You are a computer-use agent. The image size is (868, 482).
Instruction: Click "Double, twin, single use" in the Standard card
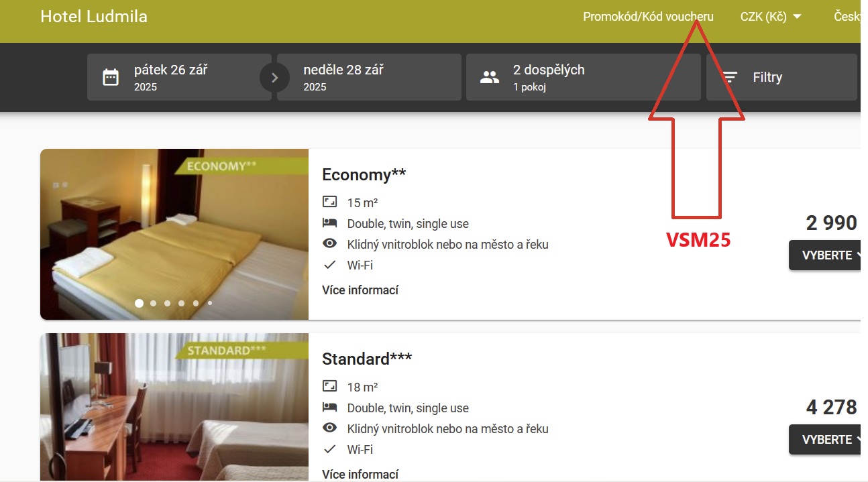(408, 408)
